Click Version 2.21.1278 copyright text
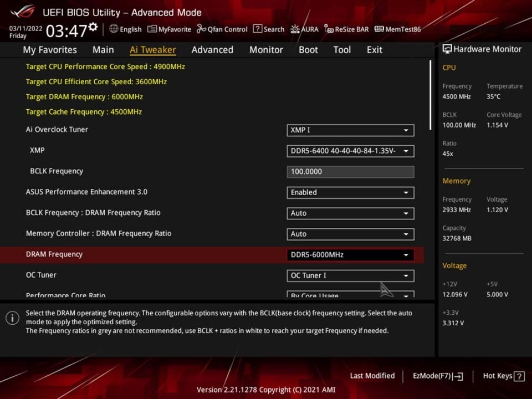 click(x=266, y=390)
